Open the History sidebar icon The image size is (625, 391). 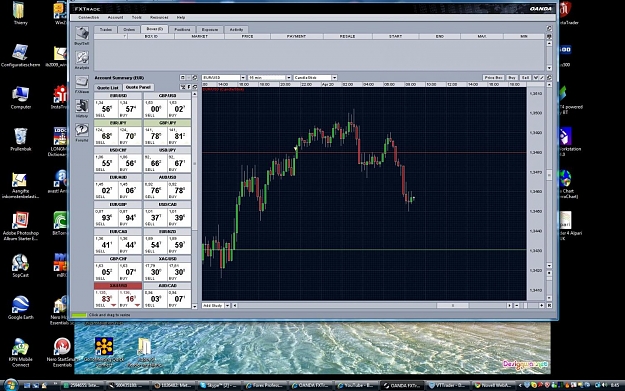coord(82,106)
